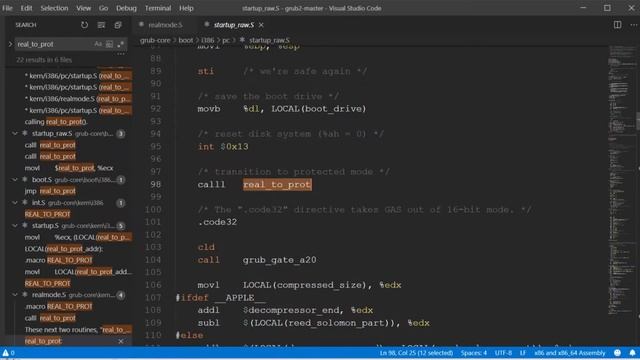Toggle search details three-dot button
The height and width of the screenshot is (360, 640).
pyautogui.click(x=121, y=54)
